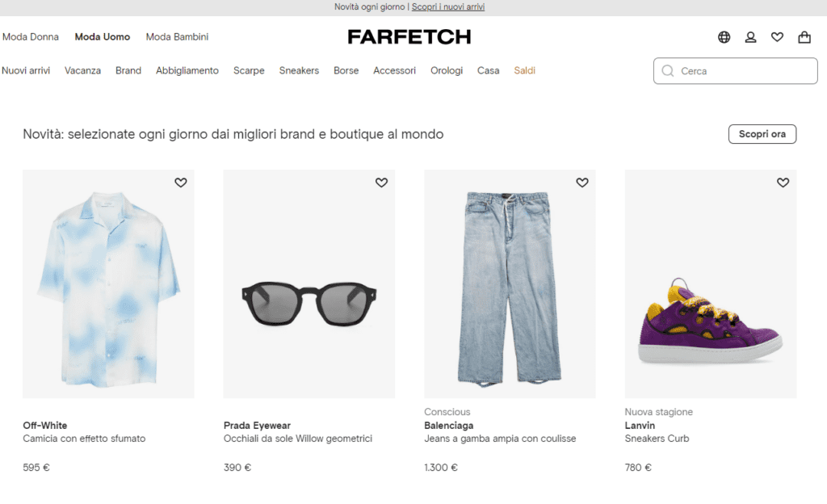Switch to the Moda Donna tab

[x=31, y=37]
